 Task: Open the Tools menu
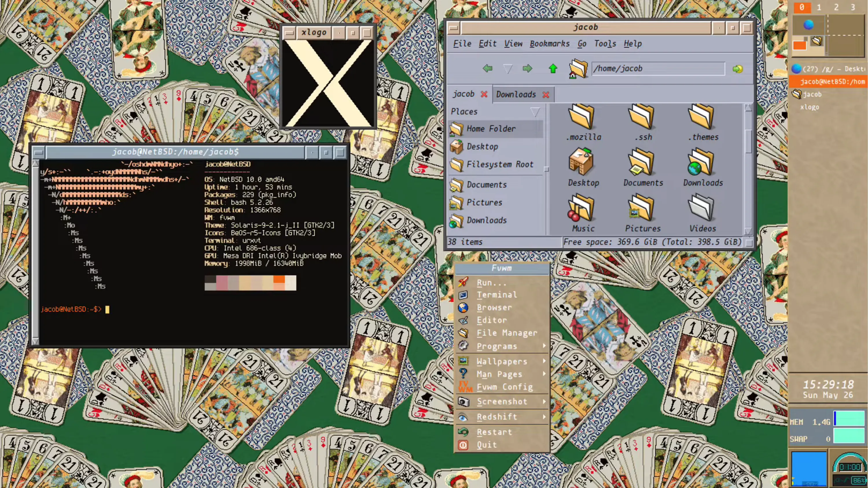pyautogui.click(x=605, y=43)
